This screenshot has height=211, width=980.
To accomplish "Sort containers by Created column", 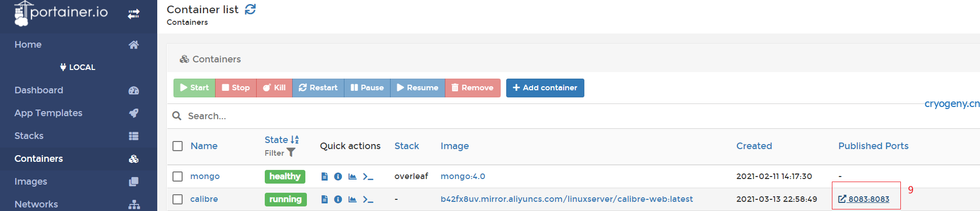I will (x=754, y=146).
